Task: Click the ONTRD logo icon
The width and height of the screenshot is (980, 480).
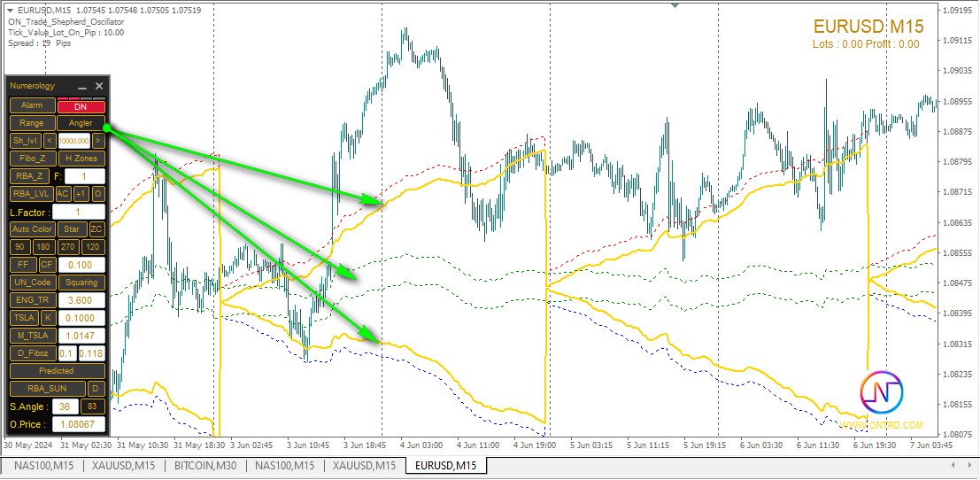Action: 881,392
